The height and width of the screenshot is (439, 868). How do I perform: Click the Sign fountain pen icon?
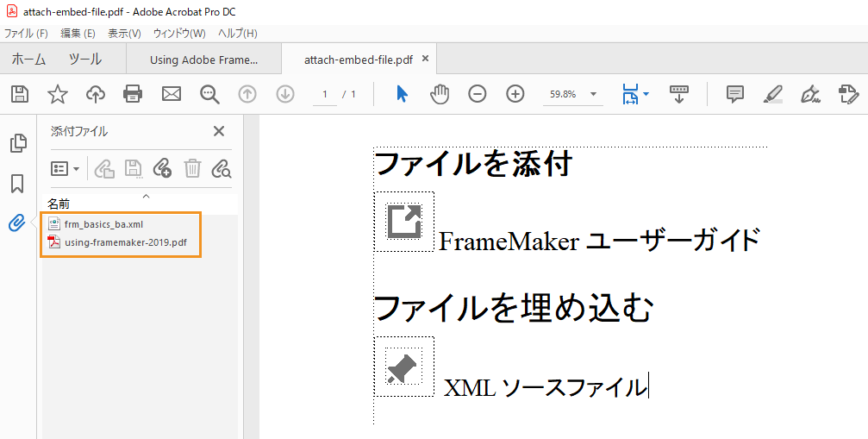(x=810, y=94)
